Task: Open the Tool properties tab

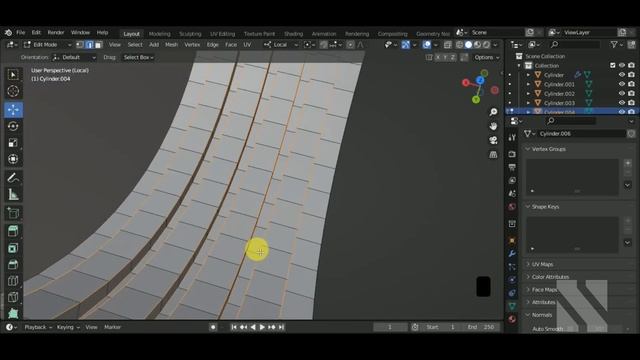Action: [512, 138]
